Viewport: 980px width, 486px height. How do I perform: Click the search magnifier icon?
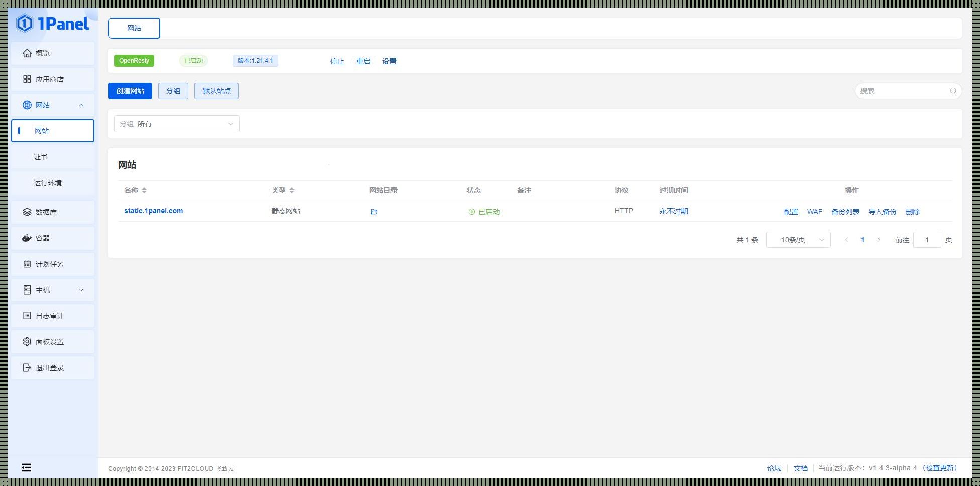pos(953,91)
